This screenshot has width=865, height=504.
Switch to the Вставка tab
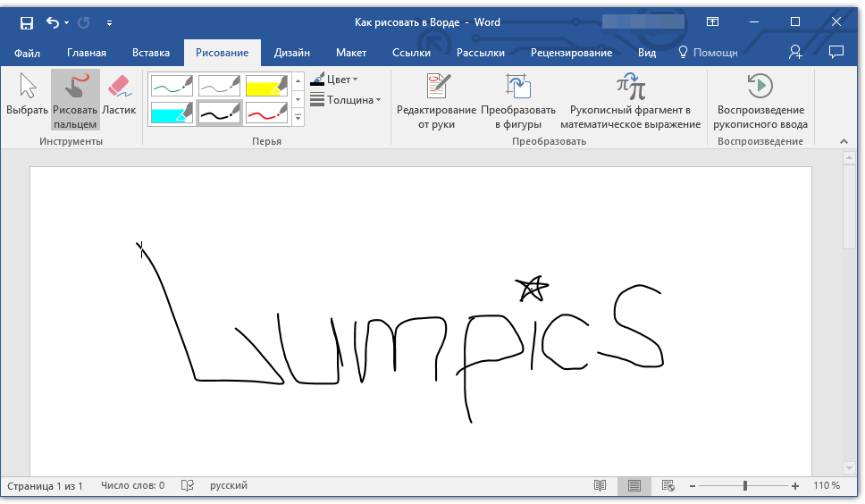coord(150,53)
